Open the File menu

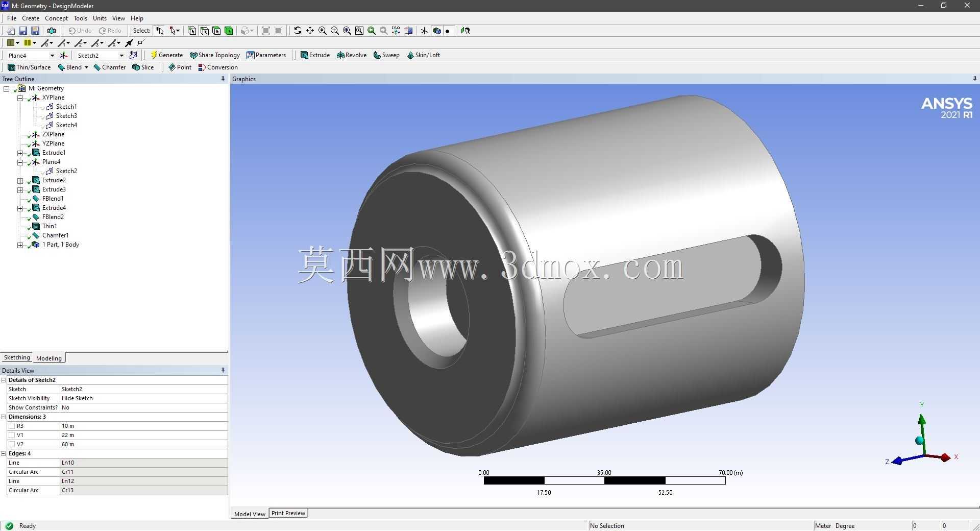click(12, 18)
